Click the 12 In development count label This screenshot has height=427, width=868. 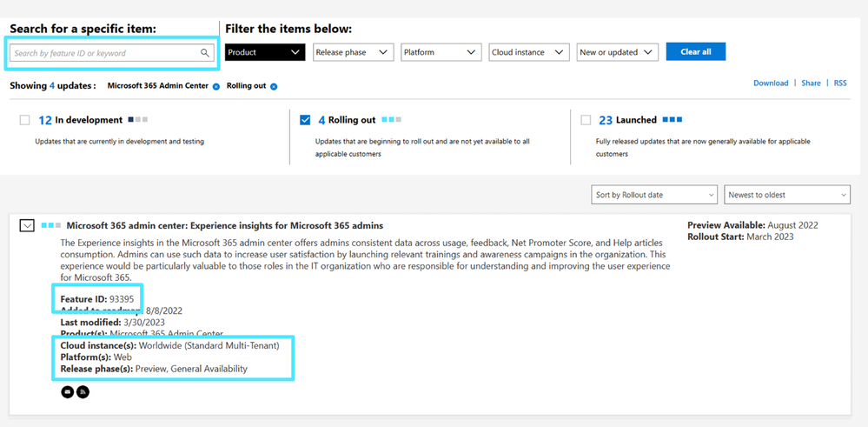[80, 120]
